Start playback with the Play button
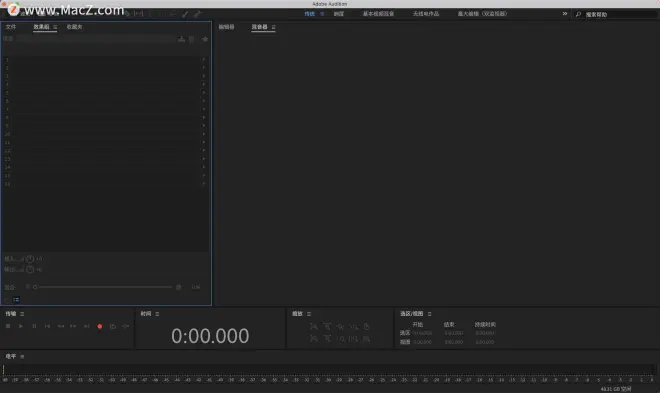This screenshot has width=660, height=393. point(21,326)
